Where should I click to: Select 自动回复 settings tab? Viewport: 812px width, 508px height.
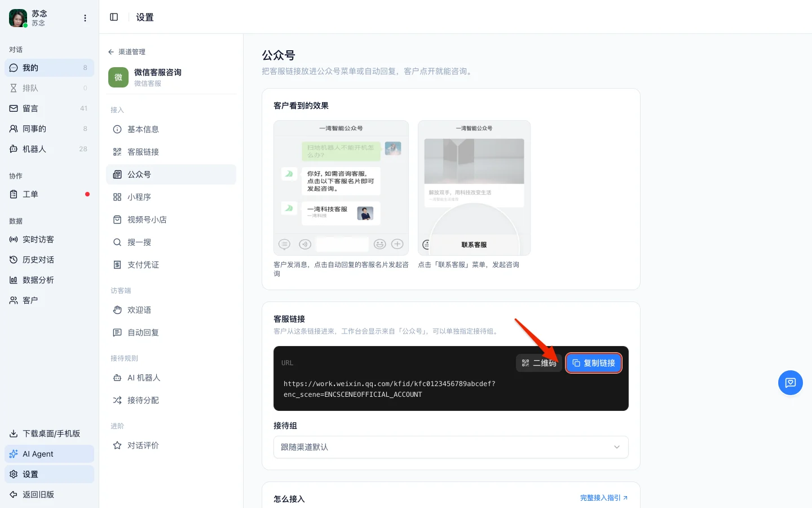click(x=171, y=332)
